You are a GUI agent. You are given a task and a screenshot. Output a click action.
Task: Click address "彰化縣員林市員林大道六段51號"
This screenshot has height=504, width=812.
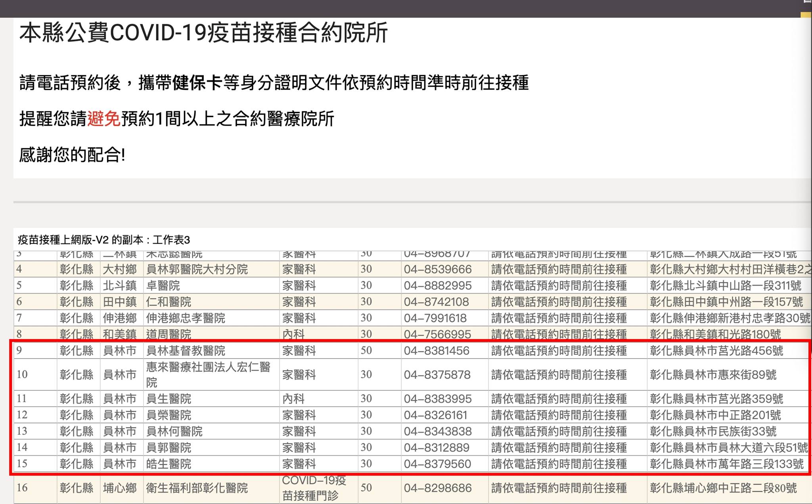click(729, 447)
